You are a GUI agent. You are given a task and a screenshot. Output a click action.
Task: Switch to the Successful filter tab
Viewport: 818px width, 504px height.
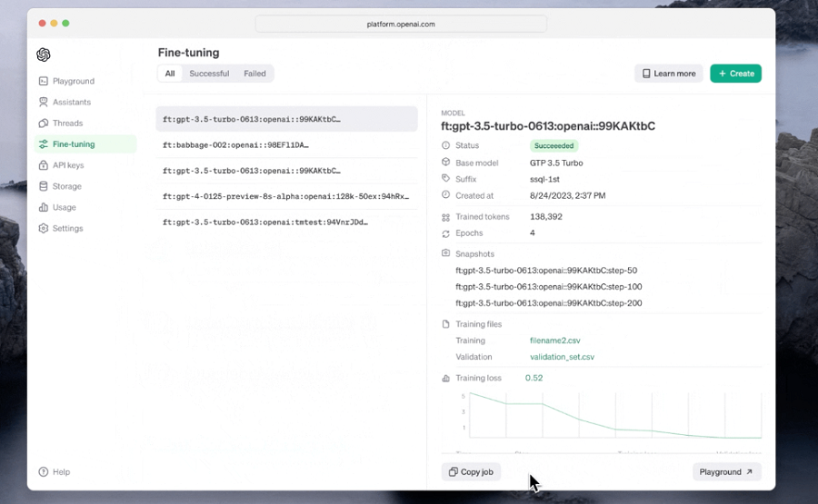209,74
